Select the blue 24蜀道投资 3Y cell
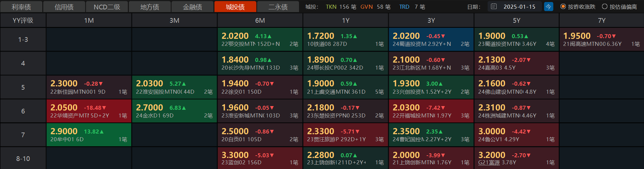 pyautogui.click(x=431, y=39)
